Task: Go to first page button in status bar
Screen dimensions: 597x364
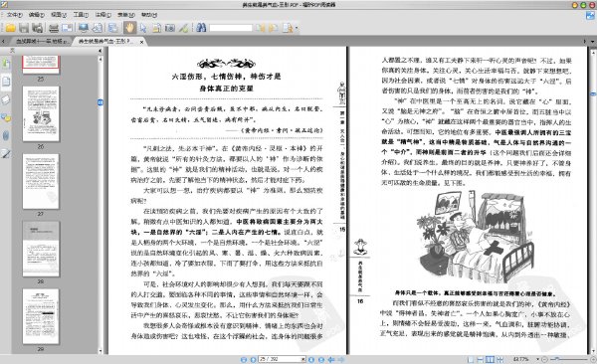Action: pos(244,359)
